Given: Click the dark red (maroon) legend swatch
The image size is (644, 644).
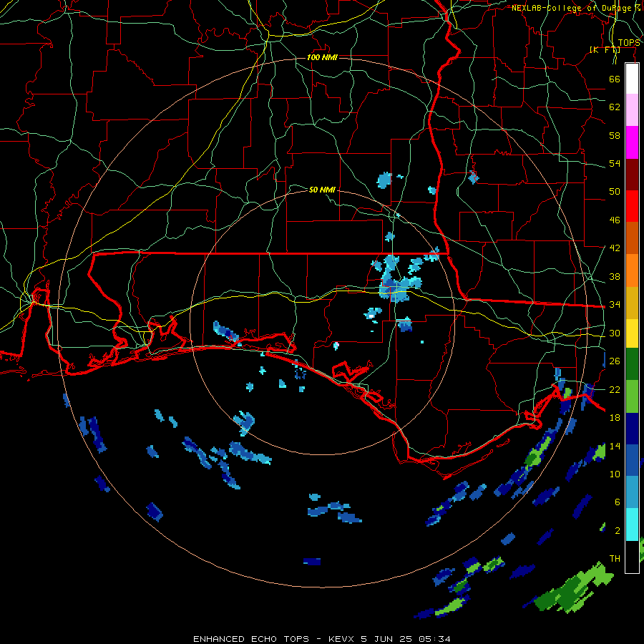Looking at the screenshot, I should [x=632, y=174].
